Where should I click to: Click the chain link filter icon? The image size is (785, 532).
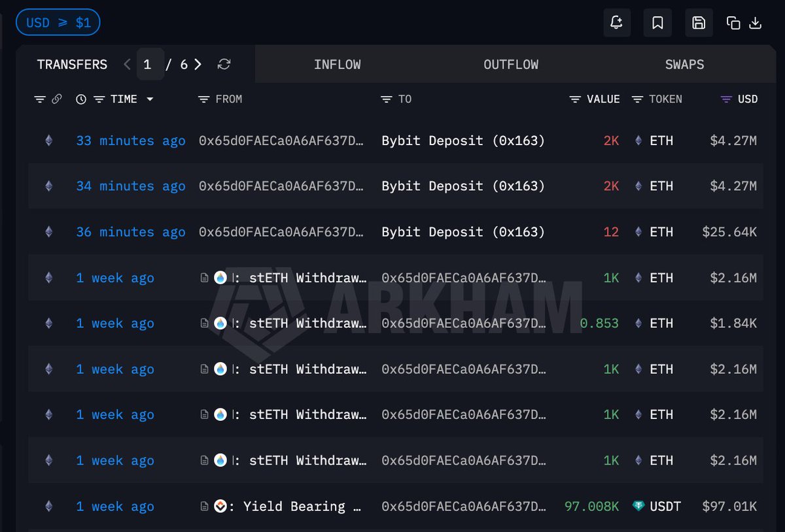[x=57, y=99]
